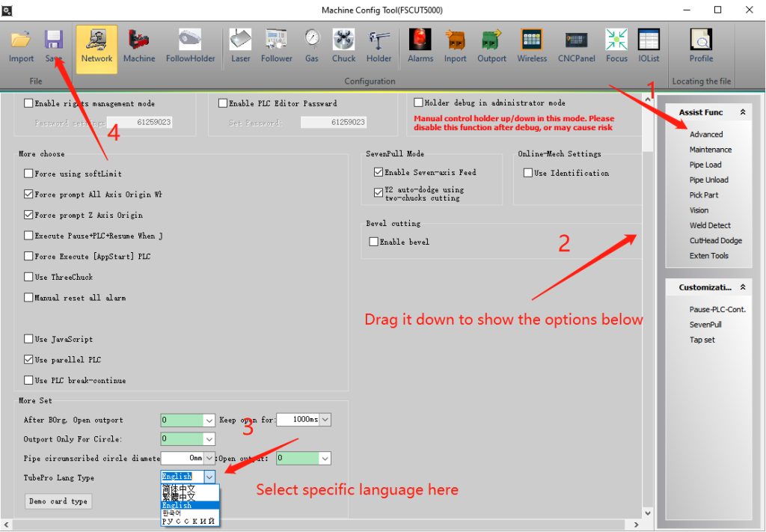Uncheck Use parellel PLC
Image resolution: width=766 pixels, height=532 pixels.
(28, 360)
